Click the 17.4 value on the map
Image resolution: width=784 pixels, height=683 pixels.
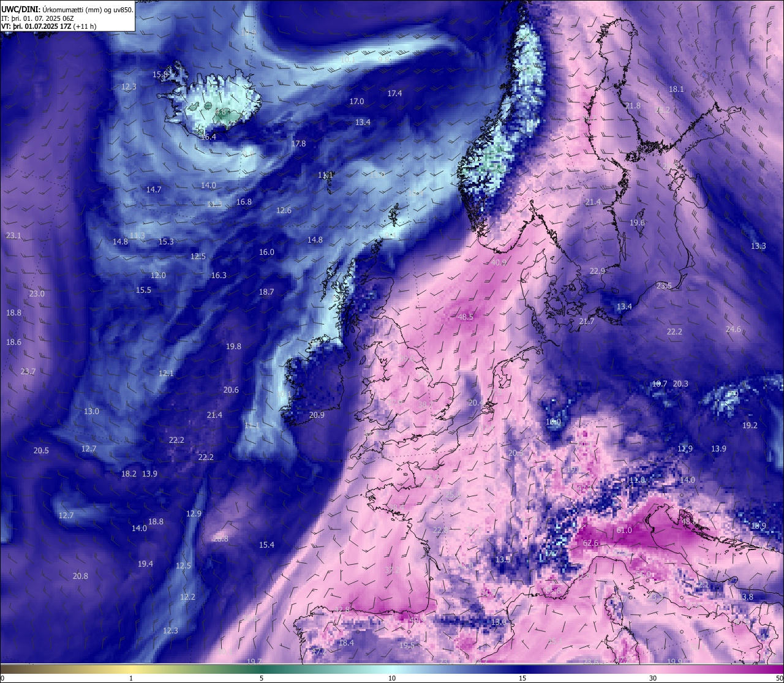tap(394, 94)
